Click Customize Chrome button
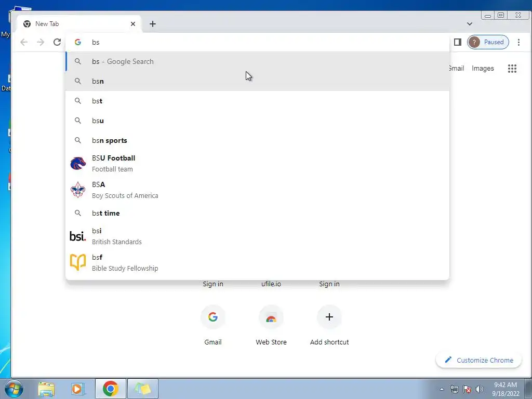532x399 pixels. click(x=478, y=360)
